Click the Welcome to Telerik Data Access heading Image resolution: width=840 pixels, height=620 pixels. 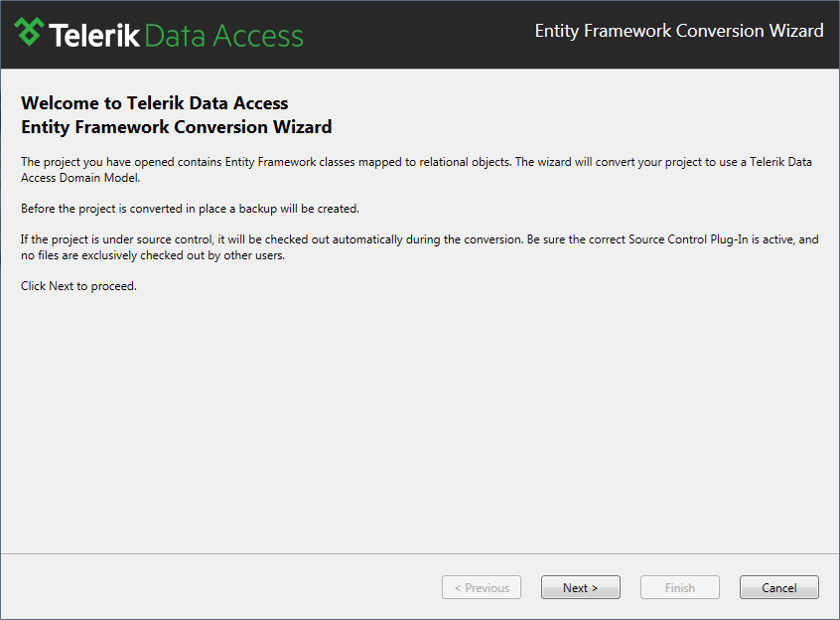click(x=154, y=103)
